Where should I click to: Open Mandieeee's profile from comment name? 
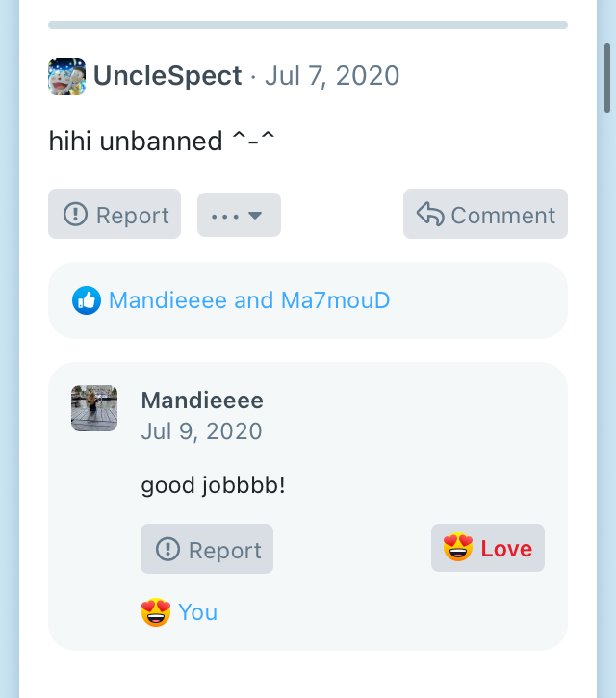pos(202,401)
